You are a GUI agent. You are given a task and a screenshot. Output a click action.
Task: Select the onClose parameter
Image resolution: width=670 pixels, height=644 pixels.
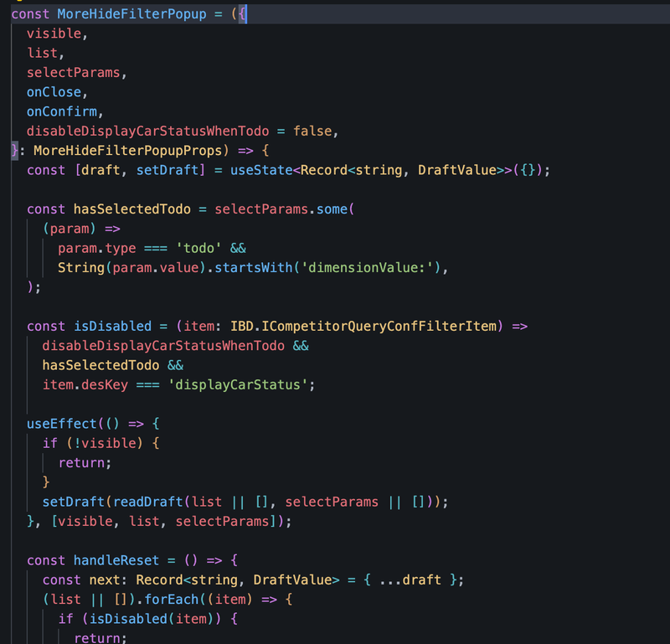tap(54, 92)
